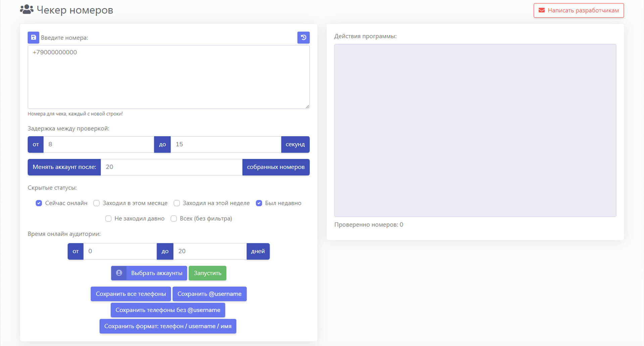Click 'Сохранить формат: телефон / username / имя'
644x346 pixels.
point(168,326)
